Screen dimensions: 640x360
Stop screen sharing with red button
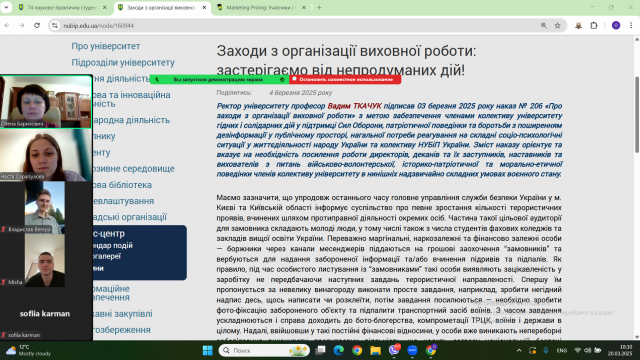(x=345, y=79)
